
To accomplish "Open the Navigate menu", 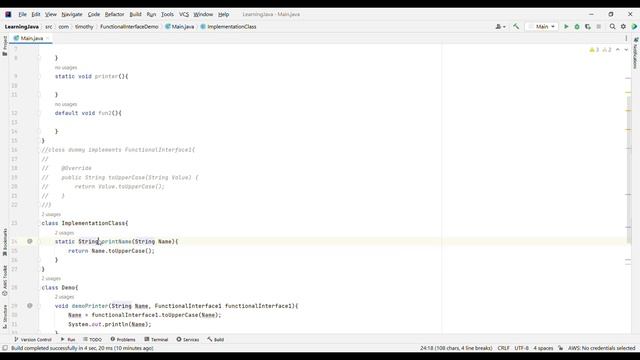I will click(x=72, y=14).
